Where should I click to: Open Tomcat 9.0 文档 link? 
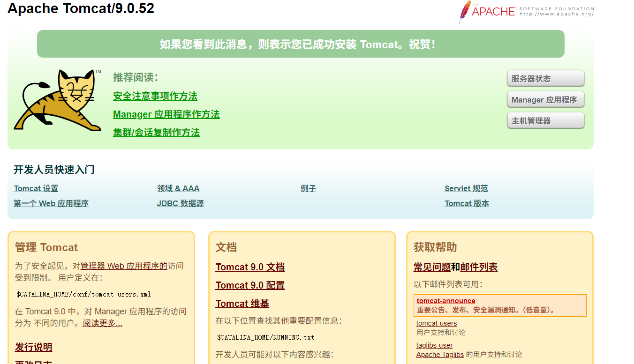(x=250, y=267)
